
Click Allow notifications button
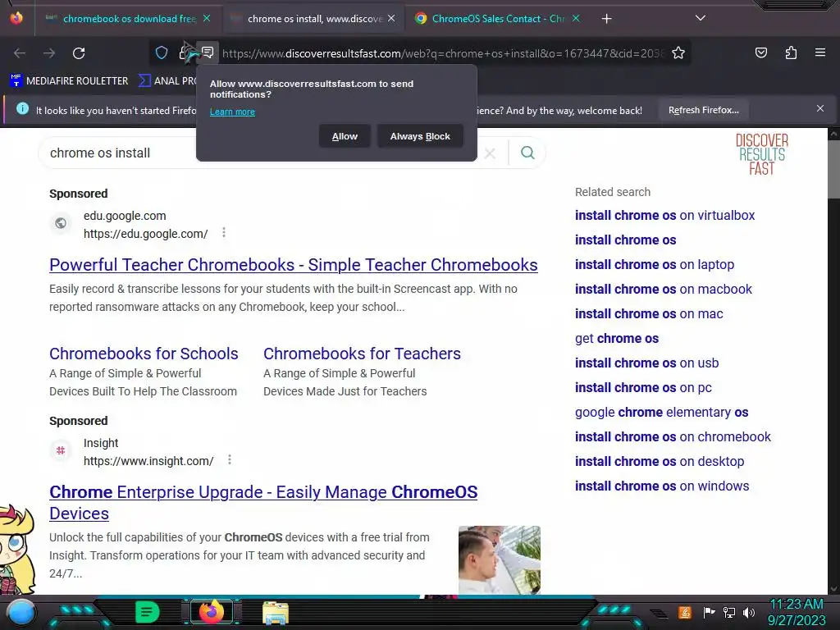coord(345,136)
